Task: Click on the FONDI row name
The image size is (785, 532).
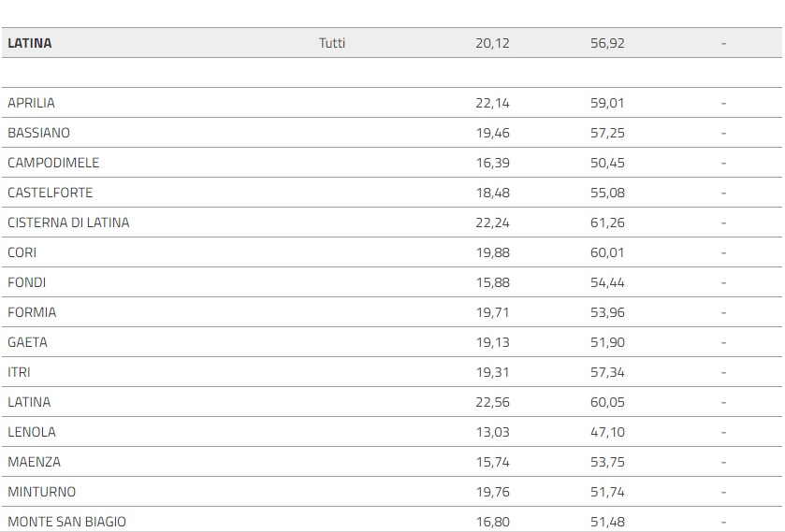Action: point(26,282)
